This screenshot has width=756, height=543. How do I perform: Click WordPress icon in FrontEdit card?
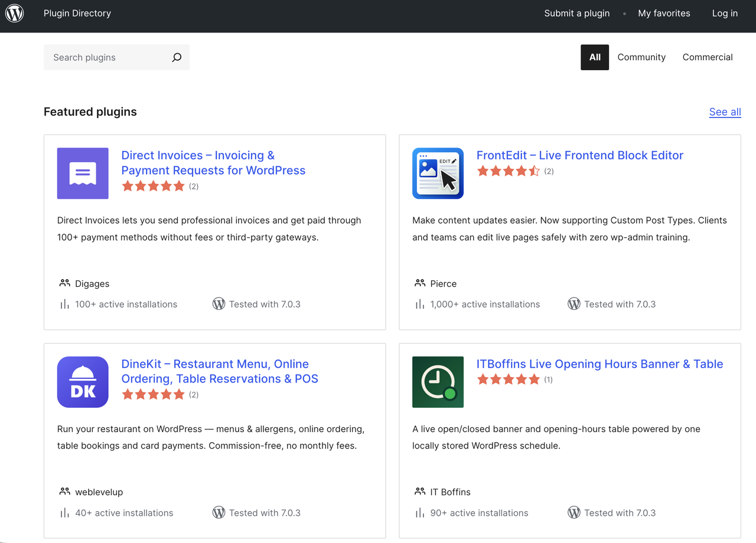click(x=574, y=304)
